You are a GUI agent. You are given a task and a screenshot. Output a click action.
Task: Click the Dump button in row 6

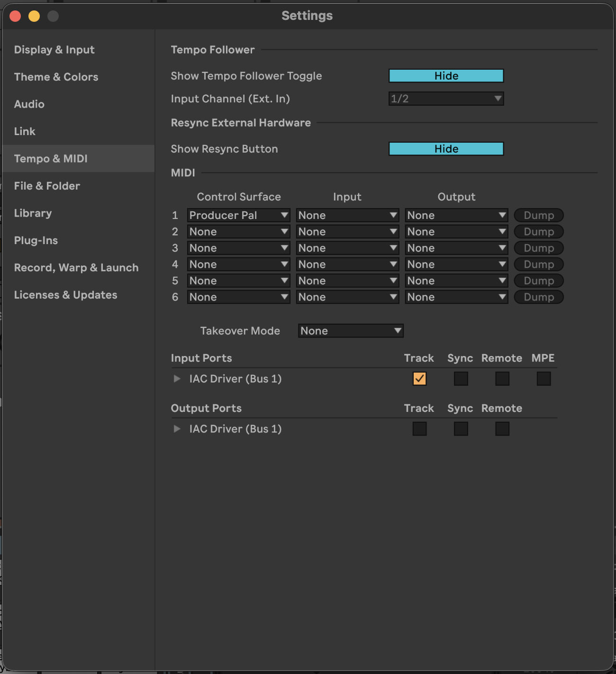539,297
